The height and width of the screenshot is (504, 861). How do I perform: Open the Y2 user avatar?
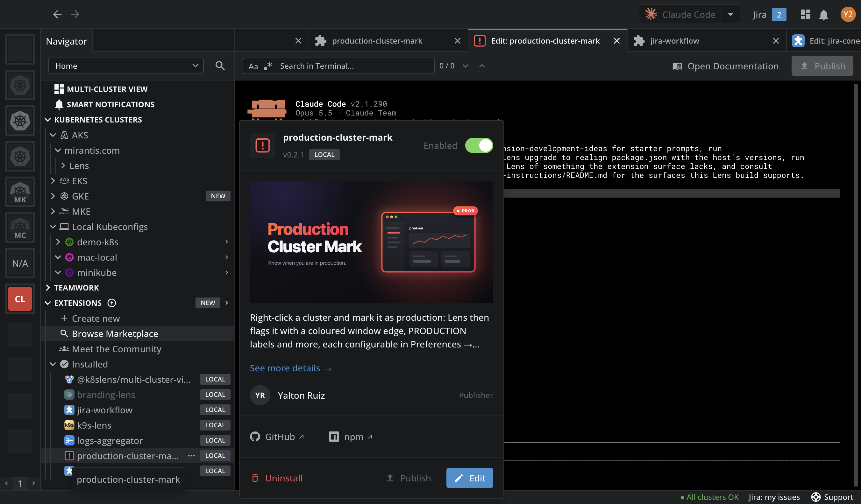848,14
